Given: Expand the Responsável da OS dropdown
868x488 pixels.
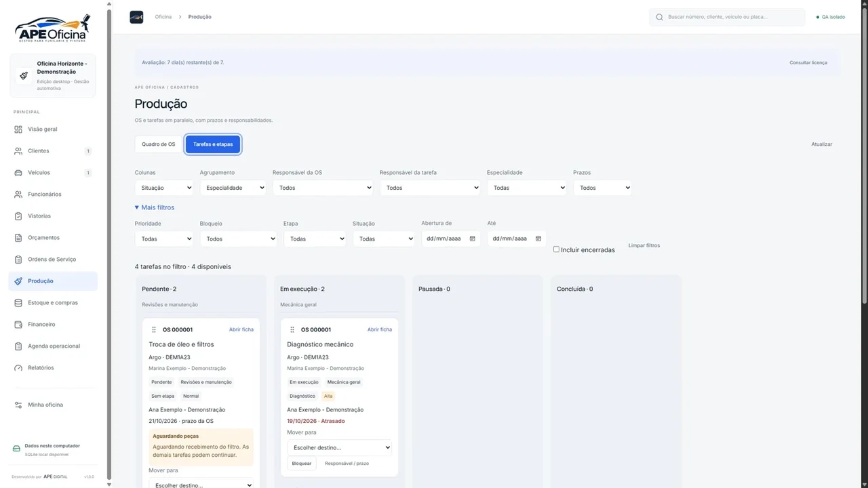Looking at the screenshot, I should 323,188.
